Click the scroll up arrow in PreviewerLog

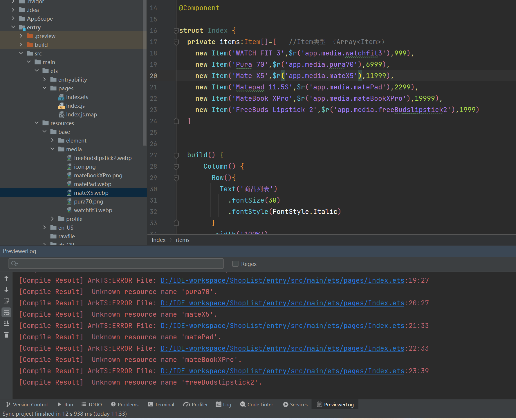point(6,278)
